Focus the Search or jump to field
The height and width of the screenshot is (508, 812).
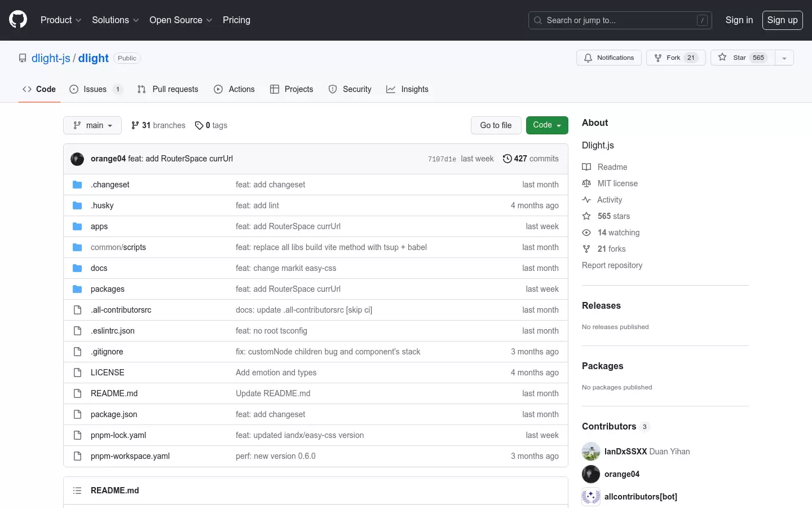(620, 20)
